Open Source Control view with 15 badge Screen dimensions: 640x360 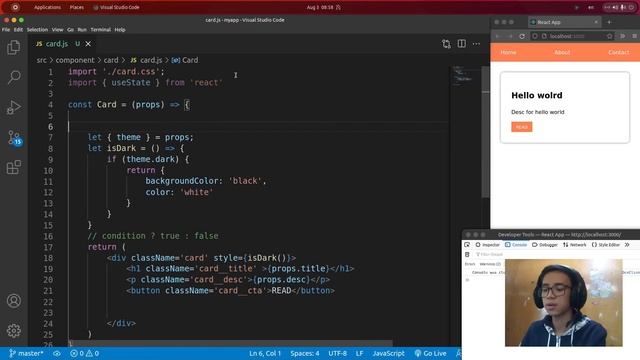tap(14, 138)
